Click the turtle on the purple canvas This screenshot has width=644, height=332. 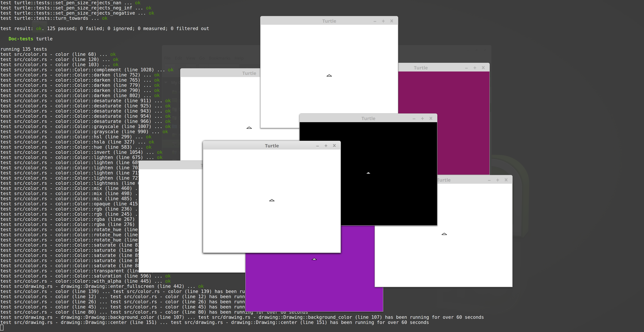point(314,259)
